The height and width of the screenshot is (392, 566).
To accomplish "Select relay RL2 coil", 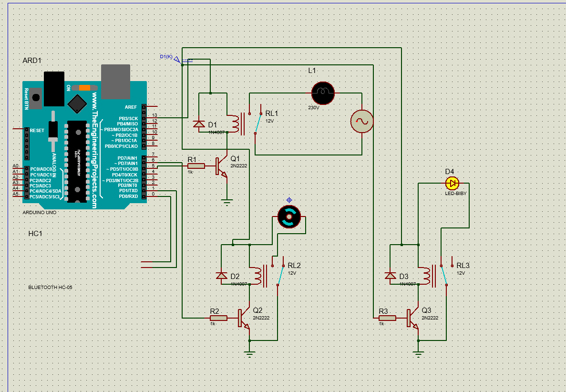I will [x=258, y=276].
